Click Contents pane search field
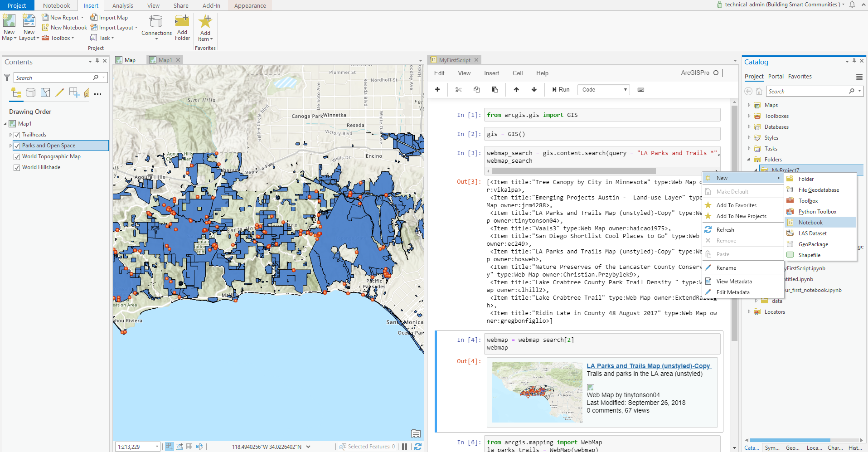 (60, 78)
